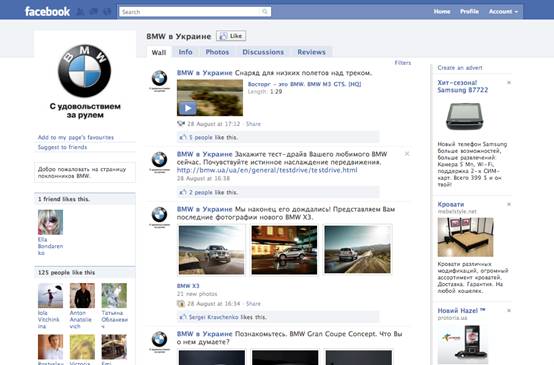The height and width of the screenshot is (365, 554).
Task: Click the facebook logo
Action: click(47, 12)
